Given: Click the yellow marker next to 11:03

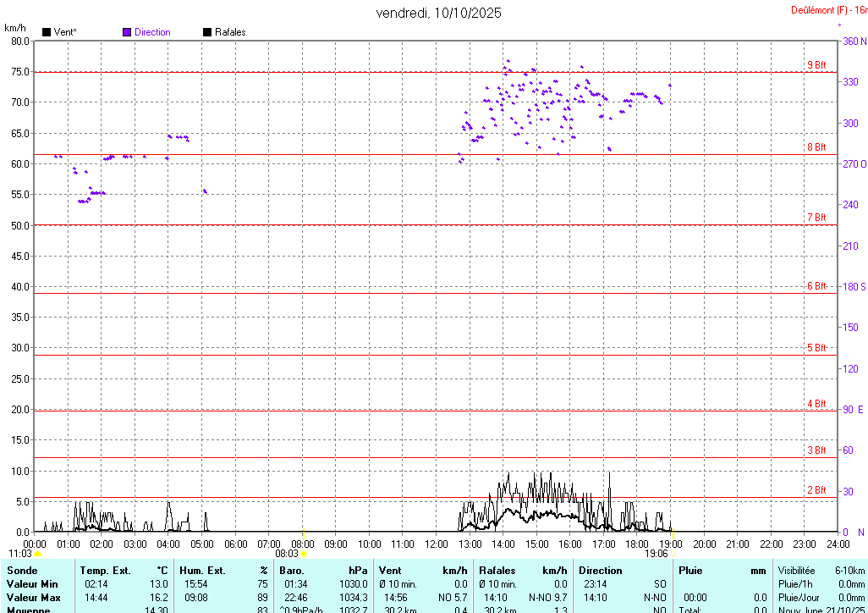Looking at the screenshot, I should (37, 554).
